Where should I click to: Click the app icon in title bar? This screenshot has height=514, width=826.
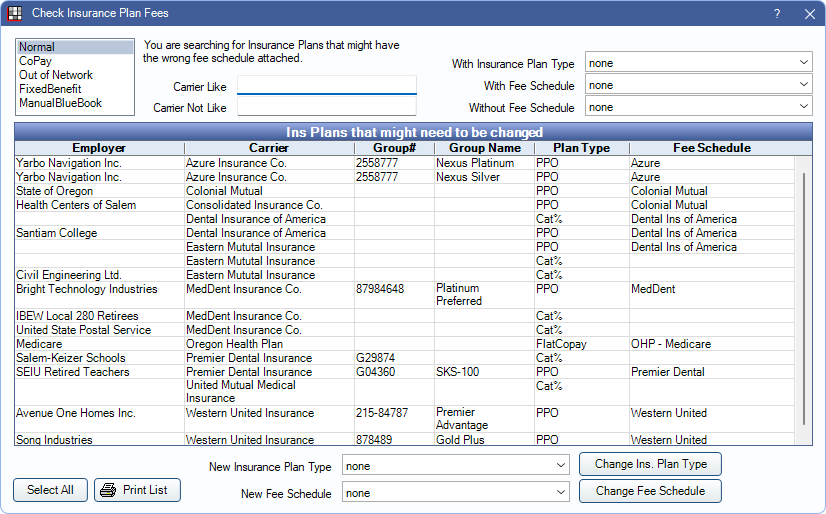15,13
